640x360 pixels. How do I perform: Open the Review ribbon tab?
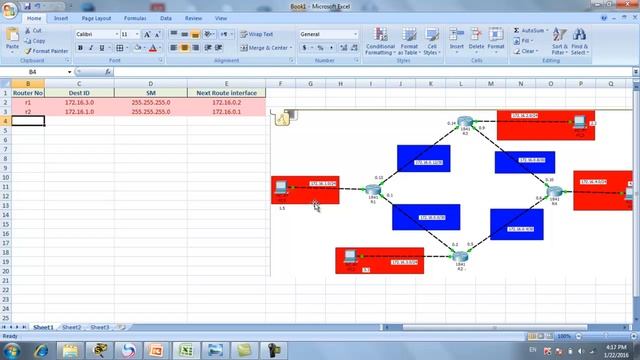[x=193, y=18]
